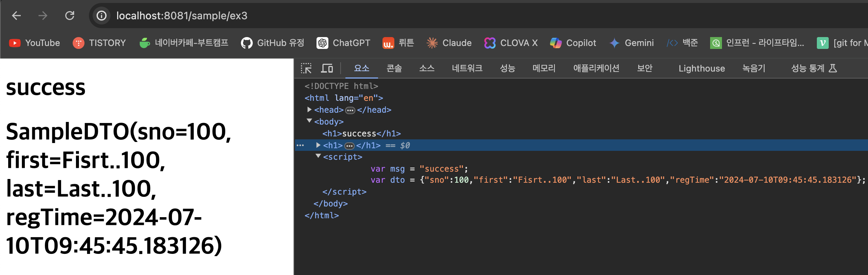The image size is (868, 275).
Task: Reload the page with the refresh icon
Action: [70, 16]
